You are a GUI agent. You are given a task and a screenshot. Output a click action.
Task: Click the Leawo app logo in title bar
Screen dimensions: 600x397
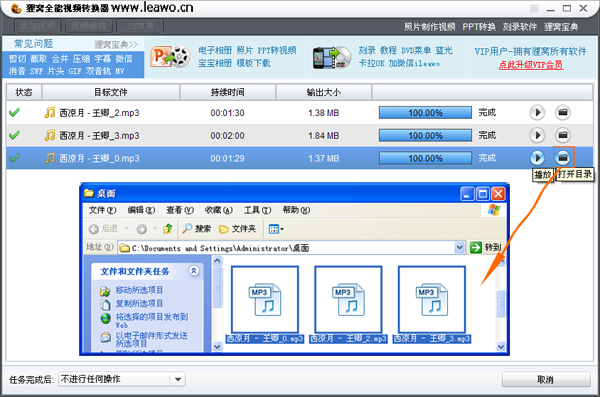16,8
